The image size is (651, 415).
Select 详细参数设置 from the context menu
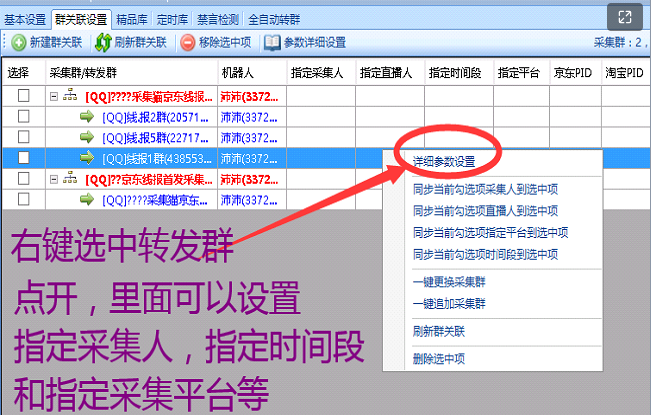[443, 161]
